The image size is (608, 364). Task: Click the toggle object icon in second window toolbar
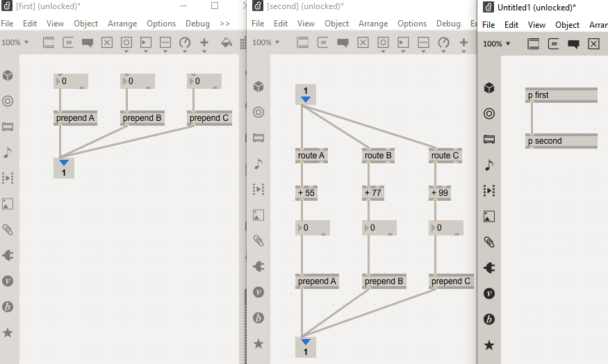pyautogui.click(x=363, y=42)
